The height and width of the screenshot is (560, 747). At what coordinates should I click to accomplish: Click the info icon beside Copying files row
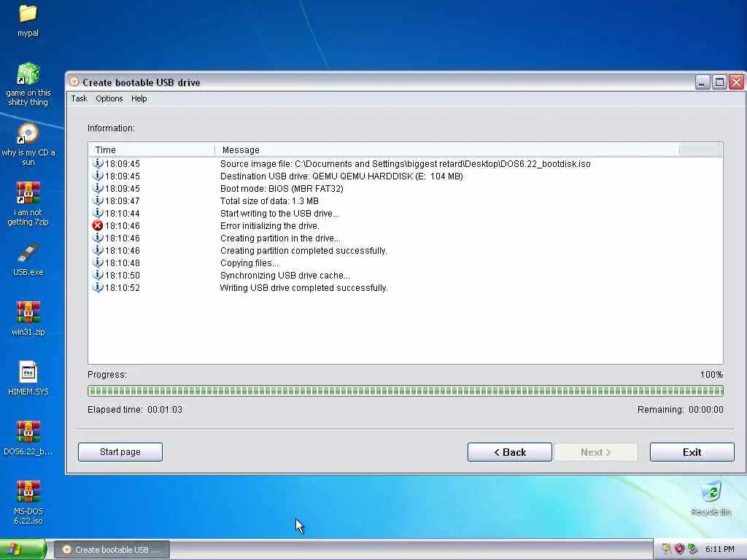[98, 262]
